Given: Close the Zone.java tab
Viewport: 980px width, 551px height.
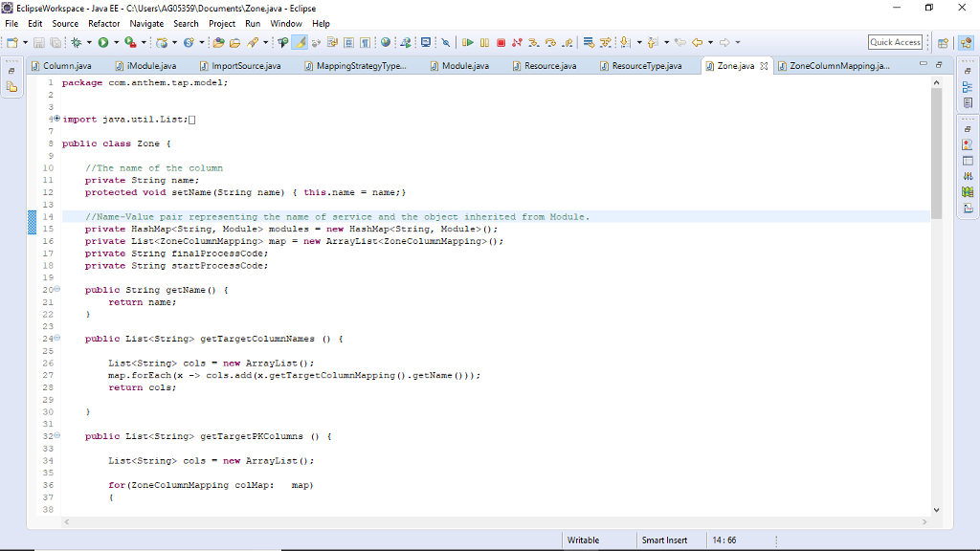Looking at the screenshot, I should (x=764, y=66).
